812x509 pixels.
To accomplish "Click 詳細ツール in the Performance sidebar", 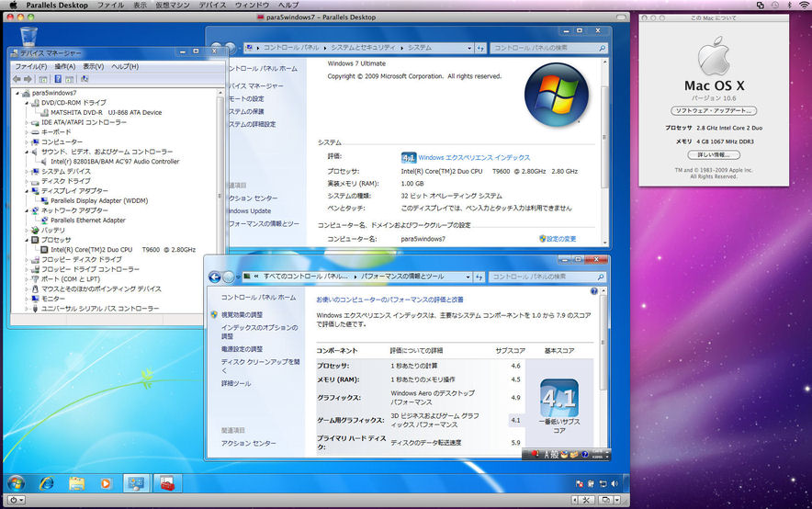I will [236, 383].
